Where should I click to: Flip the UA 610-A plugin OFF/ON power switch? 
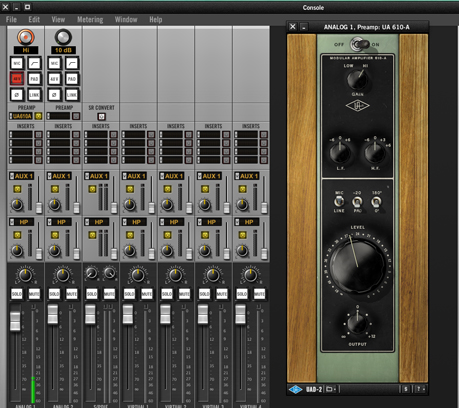[359, 44]
